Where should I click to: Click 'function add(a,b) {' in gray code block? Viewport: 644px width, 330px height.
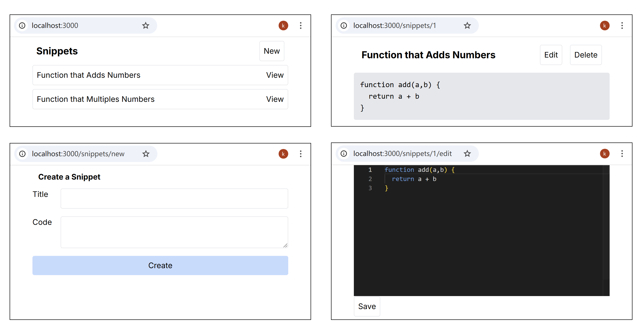(400, 85)
